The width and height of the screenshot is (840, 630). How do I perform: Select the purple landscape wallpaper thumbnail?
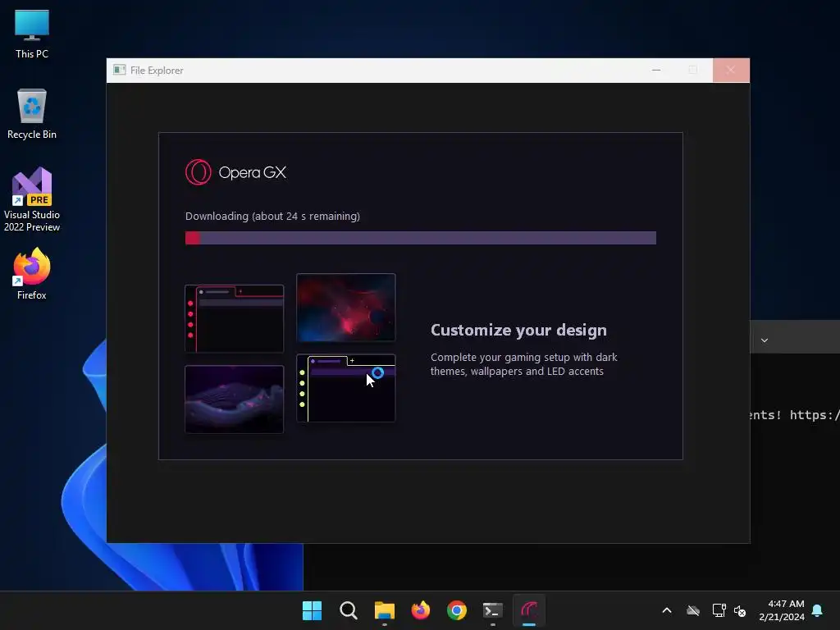(234, 399)
